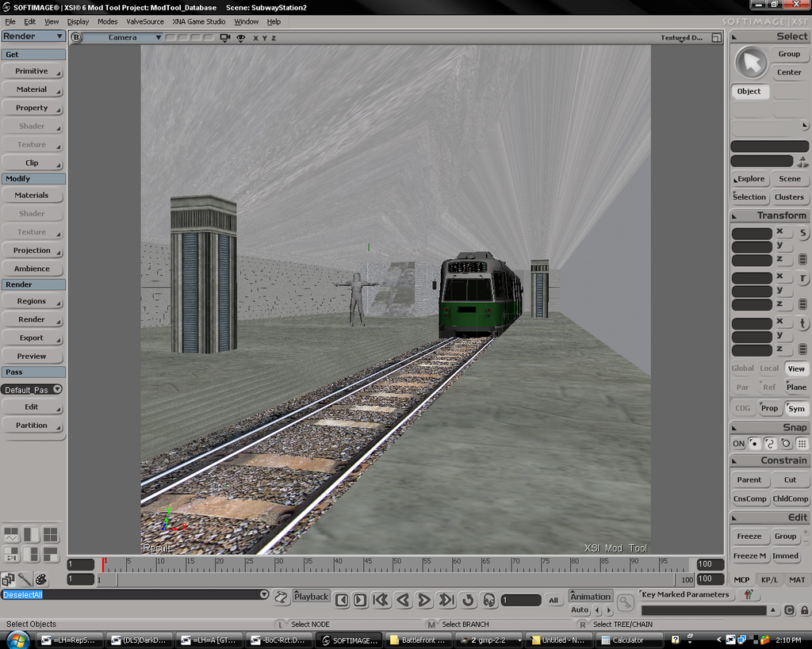Image resolution: width=812 pixels, height=649 pixels.
Task: Select the four-pane viewport layout icon
Action: pyautogui.click(x=50, y=534)
